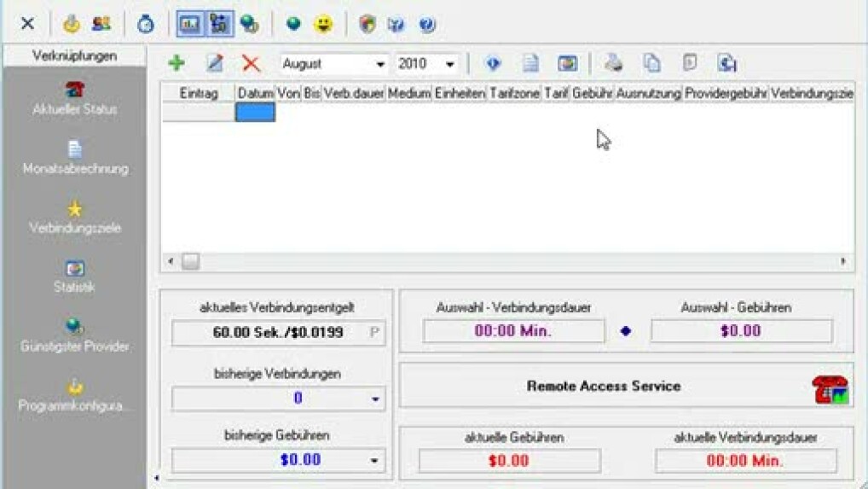Click the stopwatch timer icon
The height and width of the screenshot is (489, 868).
[146, 24]
